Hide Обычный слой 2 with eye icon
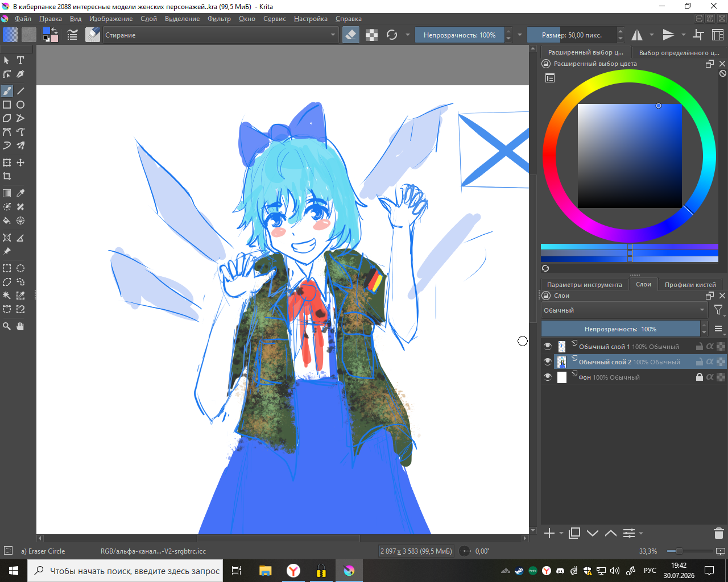 click(548, 361)
